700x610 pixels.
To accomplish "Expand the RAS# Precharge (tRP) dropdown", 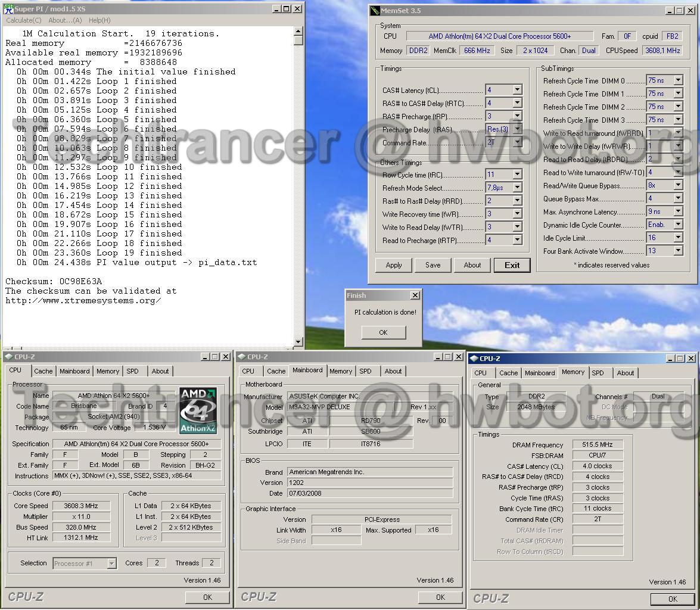I will [517, 116].
